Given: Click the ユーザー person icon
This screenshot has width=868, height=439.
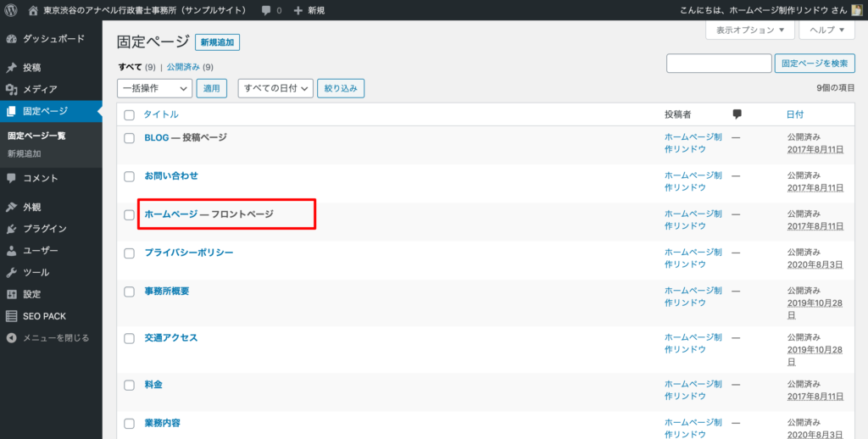Looking at the screenshot, I should click(x=12, y=251).
